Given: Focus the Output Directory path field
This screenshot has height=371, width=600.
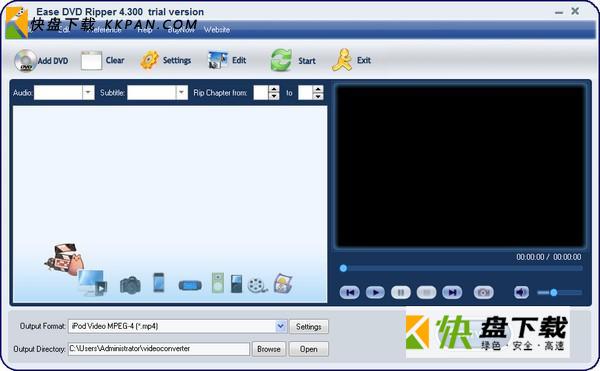Looking at the screenshot, I should [159, 349].
